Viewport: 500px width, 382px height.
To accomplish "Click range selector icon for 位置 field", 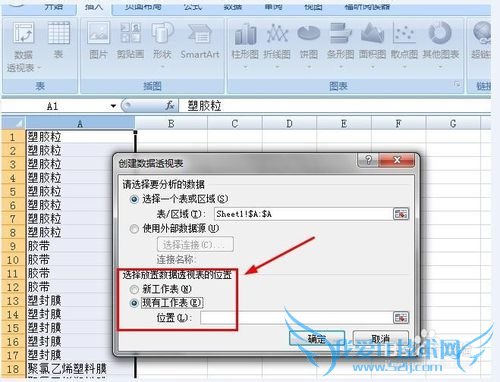I will pyautogui.click(x=401, y=318).
